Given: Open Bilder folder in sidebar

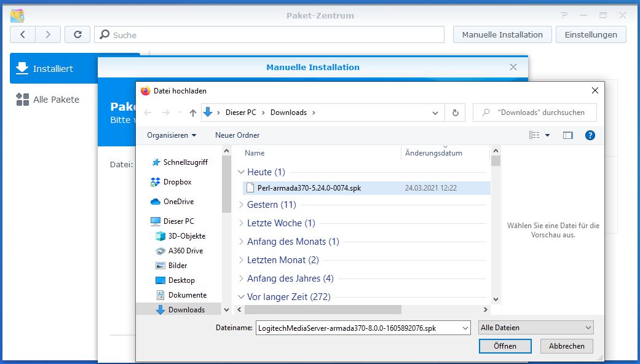Looking at the screenshot, I should point(172,265).
